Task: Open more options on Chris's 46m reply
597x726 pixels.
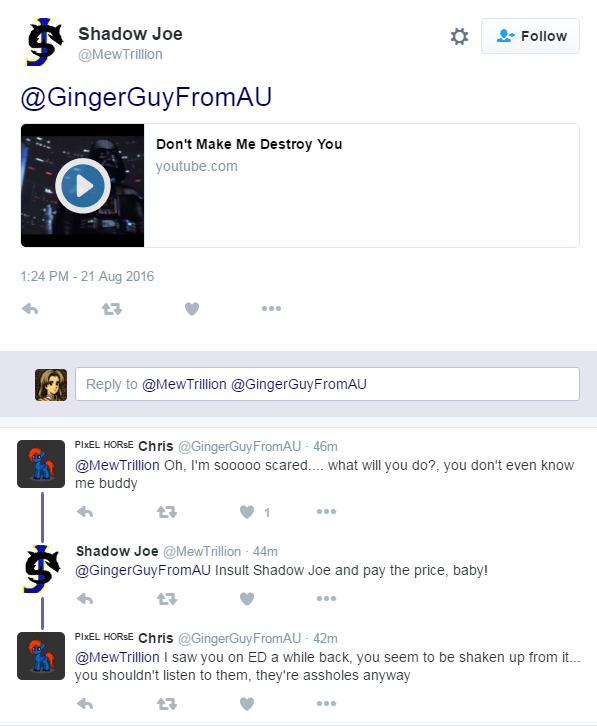Action: tap(327, 512)
